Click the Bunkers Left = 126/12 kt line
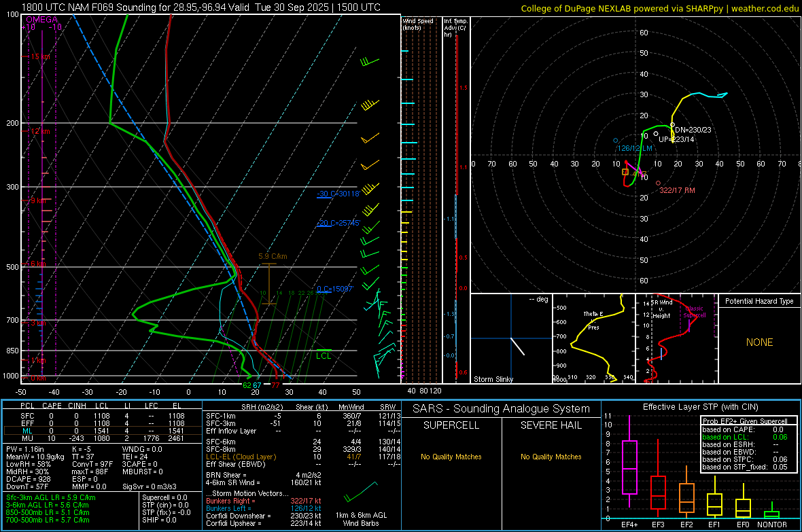Screen dimensions: 802x532 tap(264, 508)
